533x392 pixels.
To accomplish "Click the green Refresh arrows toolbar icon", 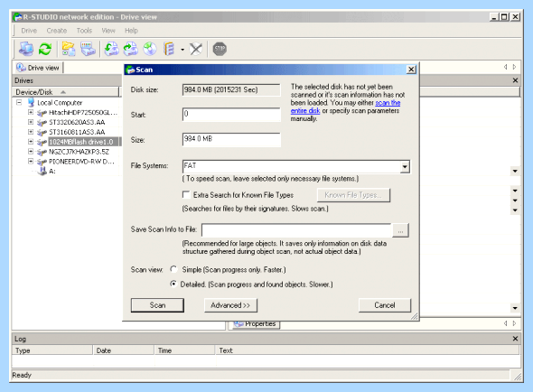I will click(x=45, y=49).
